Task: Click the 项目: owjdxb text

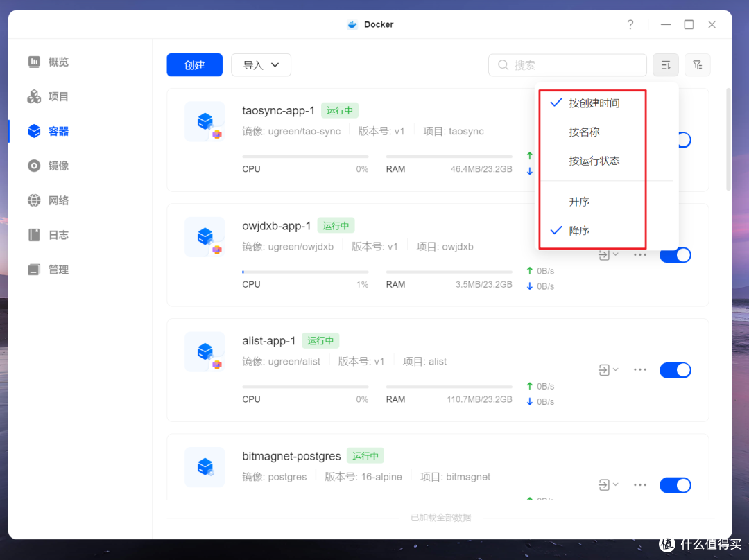Action: (445, 247)
